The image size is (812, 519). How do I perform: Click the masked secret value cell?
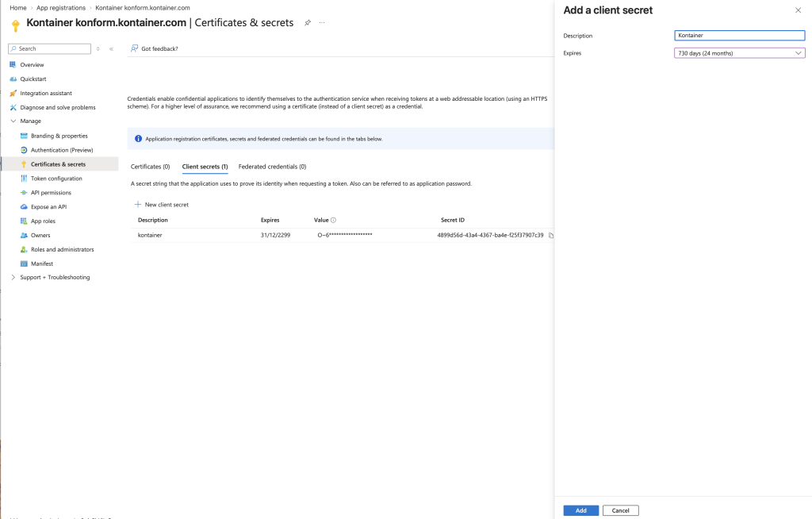pos(345,236)
